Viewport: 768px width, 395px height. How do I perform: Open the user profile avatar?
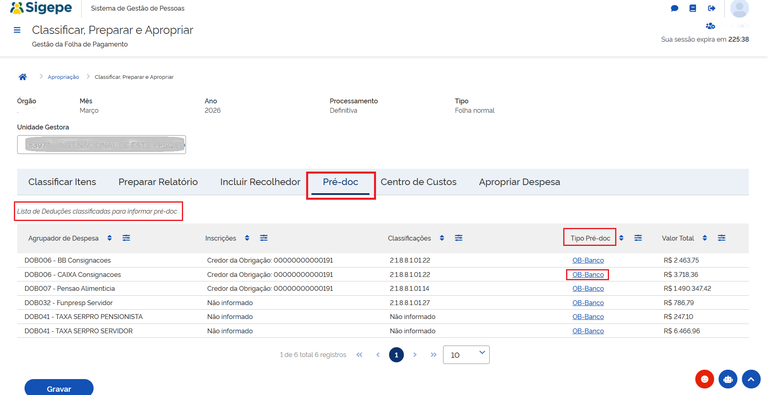point(739,8)
